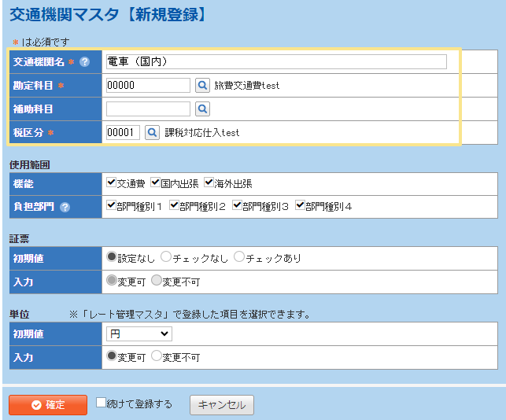Click the 勘定科目 code input field
This screenshot has height=420, width=506.
148,86
